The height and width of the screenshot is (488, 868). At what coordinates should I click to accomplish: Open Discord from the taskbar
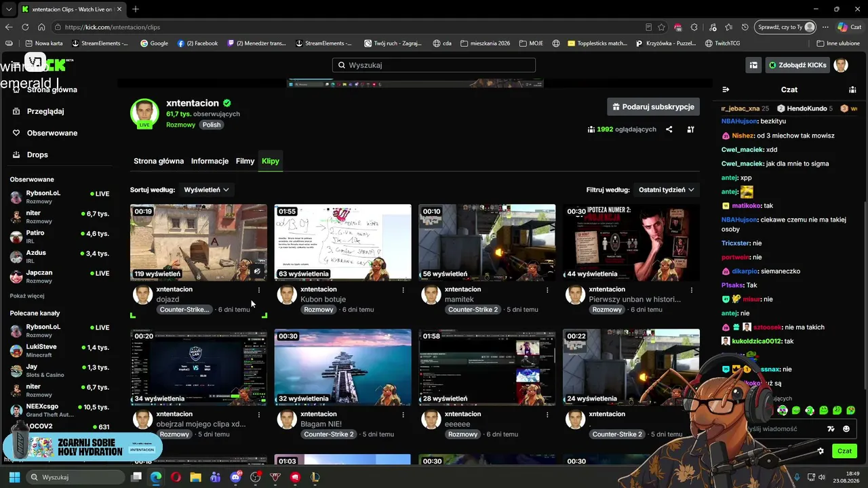235,477
